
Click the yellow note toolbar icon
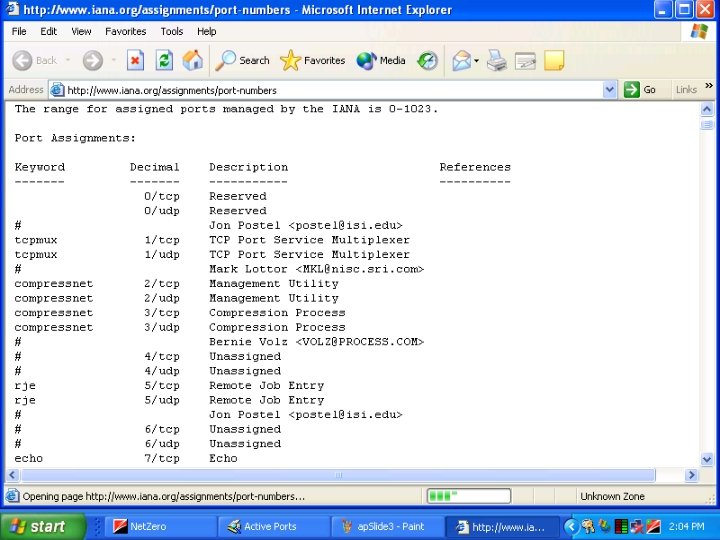(x=554, y=61)
